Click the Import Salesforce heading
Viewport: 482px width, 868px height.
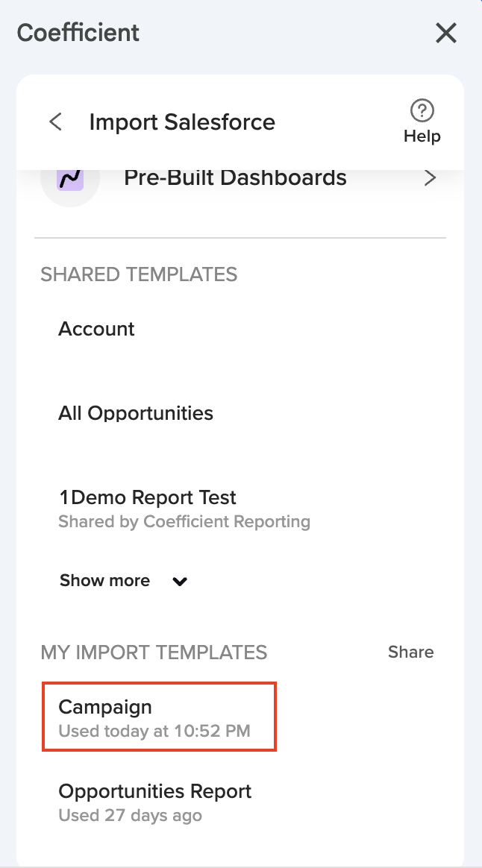[x=182, y=122]
